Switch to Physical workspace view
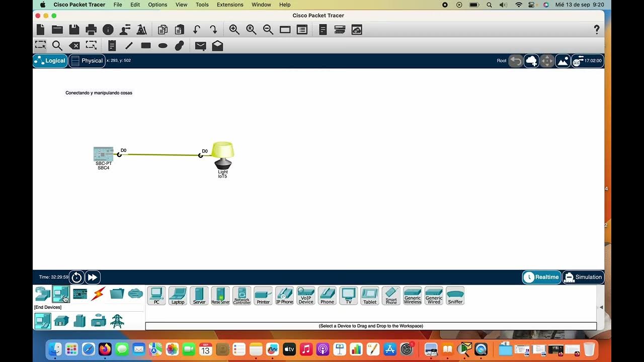The image size is (644, 362). 87,61
